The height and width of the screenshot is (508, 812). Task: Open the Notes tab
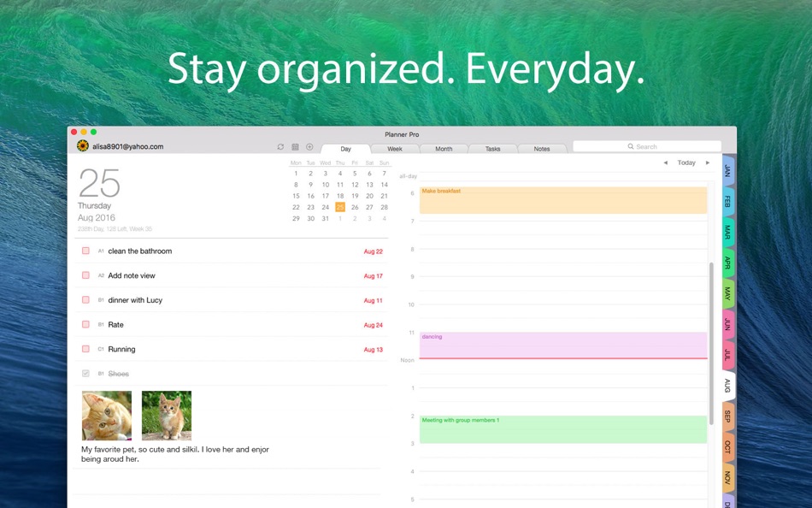(x=542, y=148)
